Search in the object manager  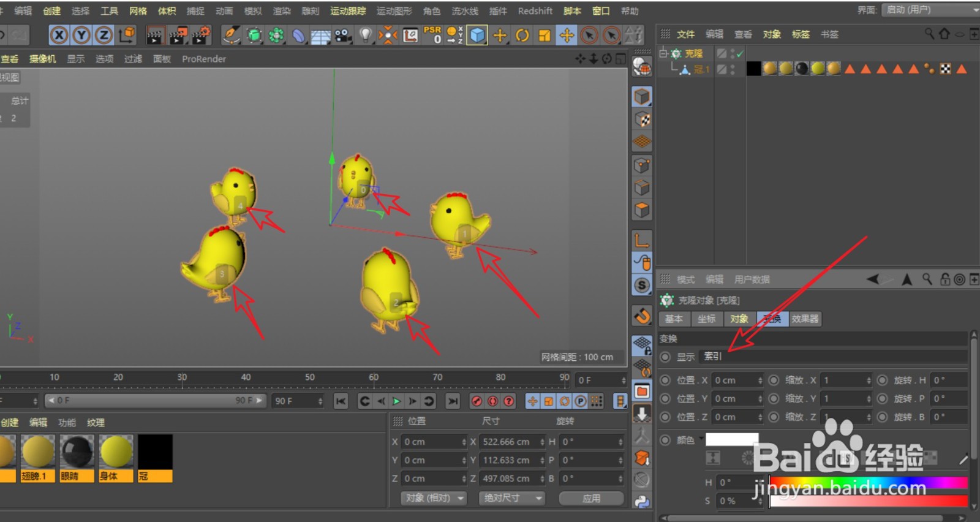930,34
